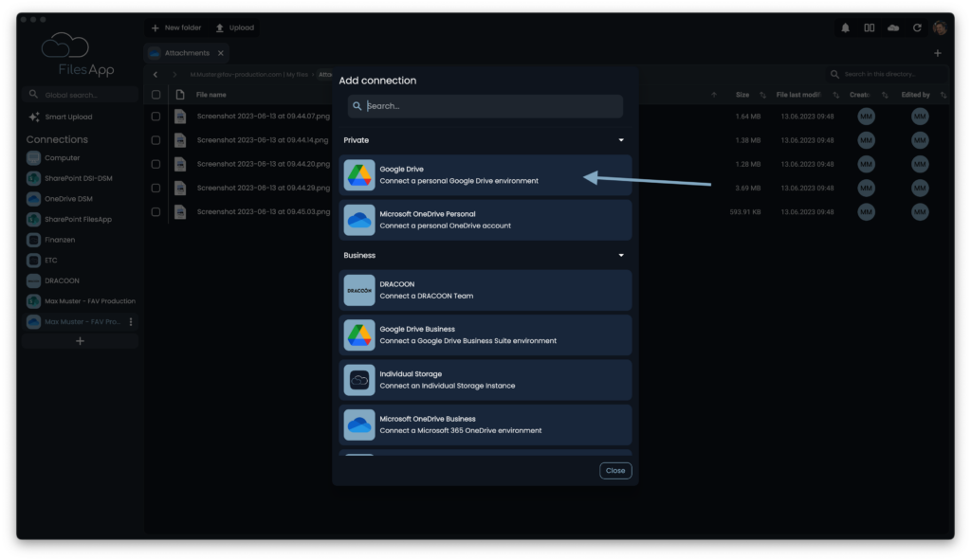The width and height of the screenshot is (971, 560).
Task: Click the FilesApp logo
Action: (x=78, y=54)
